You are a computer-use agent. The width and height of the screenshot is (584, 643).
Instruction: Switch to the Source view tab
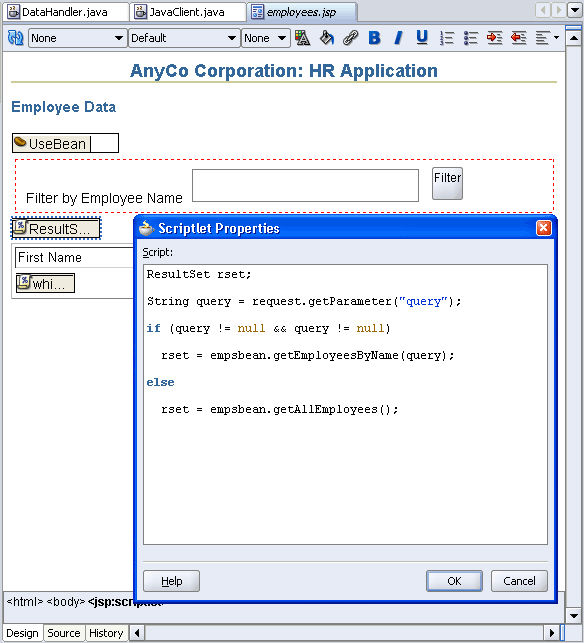point(64,633)
